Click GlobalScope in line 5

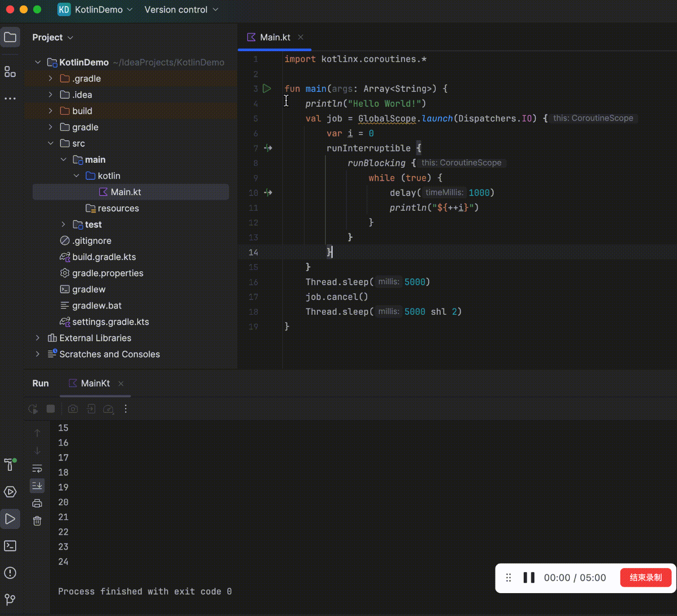[387, 118]
